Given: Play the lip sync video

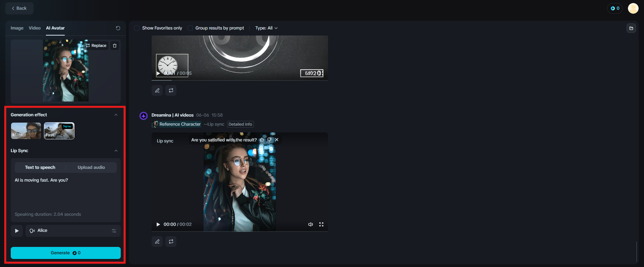Looking at the screenshot, I should point(158,224).
